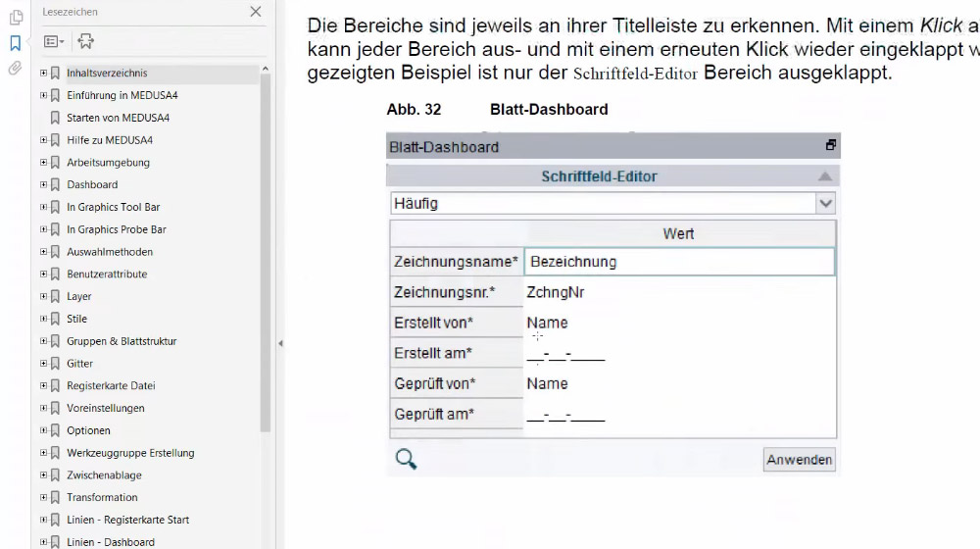Click the bookmark icon beside Dashboard
The width and height of the screenshot is (980, 549).
pos(55,184)
